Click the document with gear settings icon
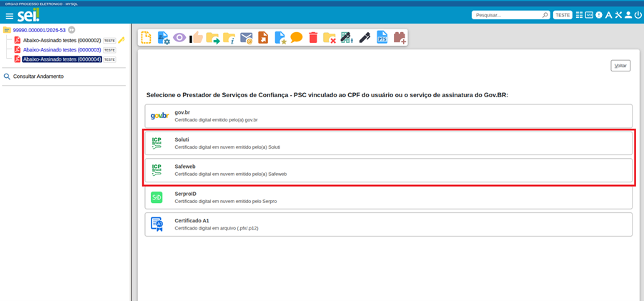This screenshot has width=644, height=301. pyautogui.click(x=164, y=37)
